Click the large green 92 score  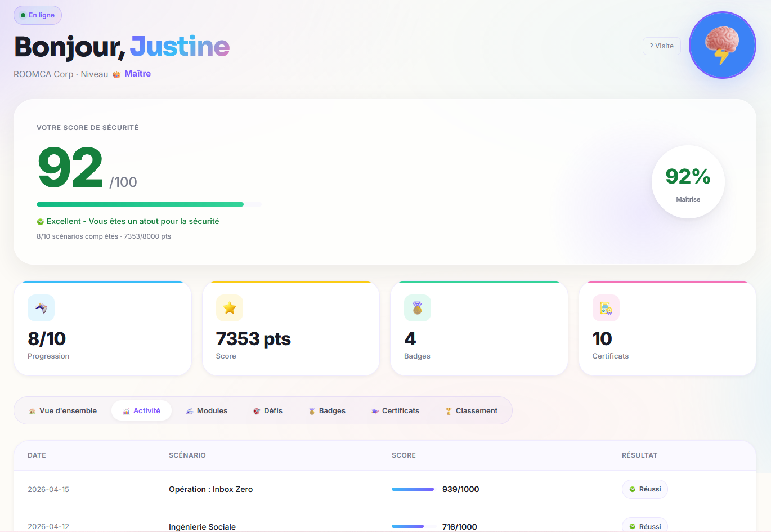pyautogui.click(x=70, y=167)
